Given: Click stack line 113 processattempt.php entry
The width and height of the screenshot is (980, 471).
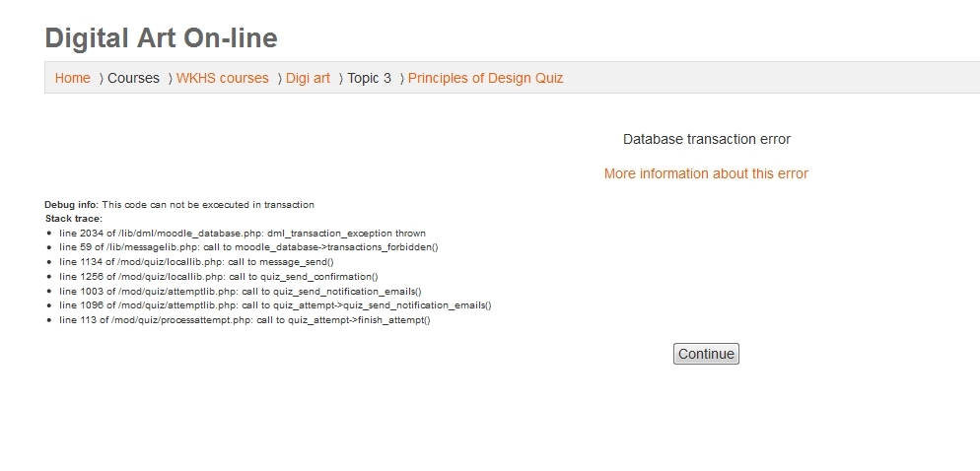Looking at the screenshot, I should tap(245, 320).
